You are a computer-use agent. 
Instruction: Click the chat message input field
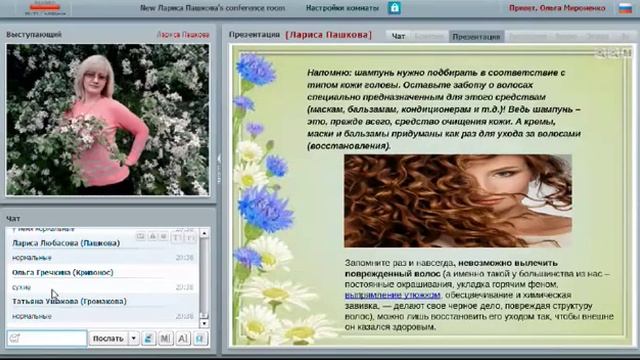point(47,338)
